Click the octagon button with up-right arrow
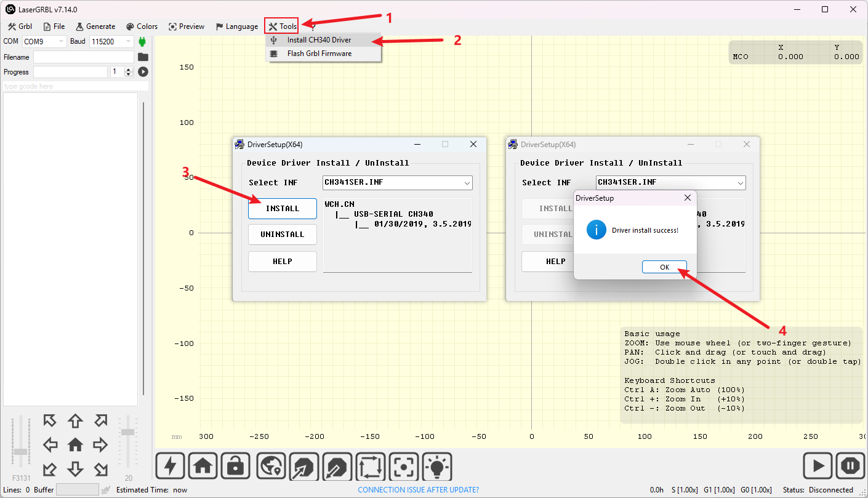The height and width of the screenshot is (498, 868). [304, 466]
